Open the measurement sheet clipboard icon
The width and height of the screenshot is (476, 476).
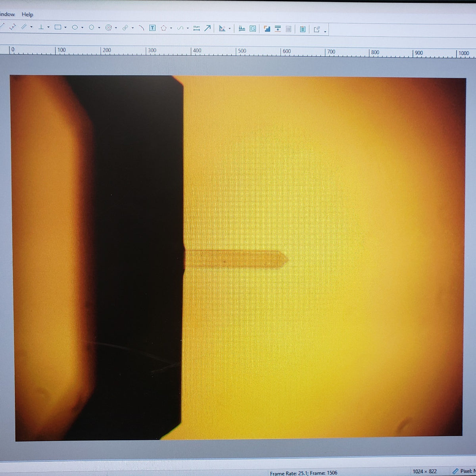tap(303, 29)
